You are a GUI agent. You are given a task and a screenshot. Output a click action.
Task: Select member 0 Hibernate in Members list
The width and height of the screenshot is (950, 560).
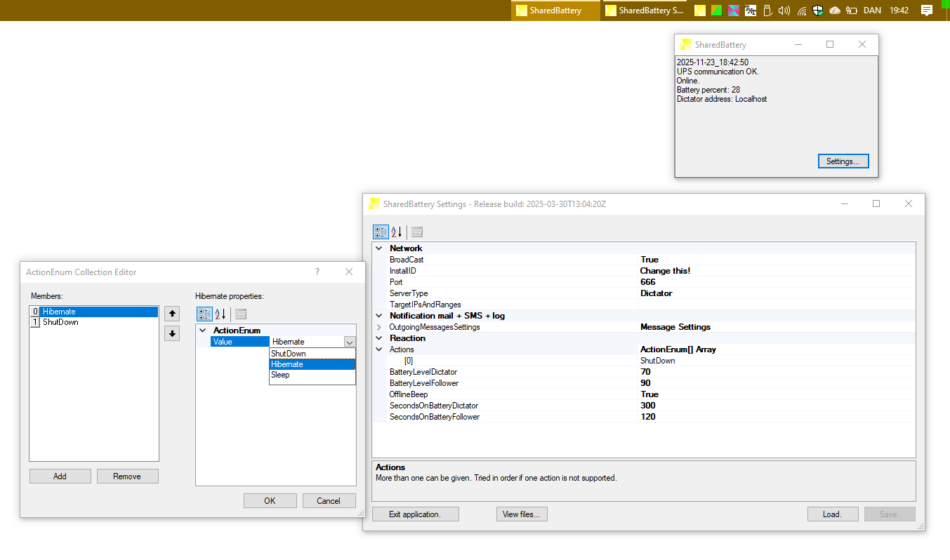click(x=94, y=312)
